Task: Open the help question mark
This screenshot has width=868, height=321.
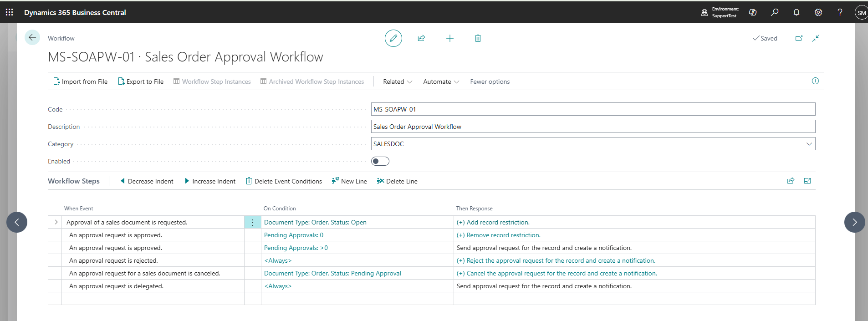Action: [840, 12]
